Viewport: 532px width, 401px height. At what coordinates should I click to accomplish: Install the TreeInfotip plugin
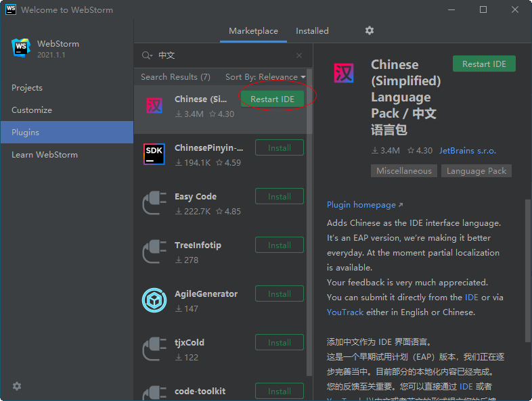coord(280,245)
